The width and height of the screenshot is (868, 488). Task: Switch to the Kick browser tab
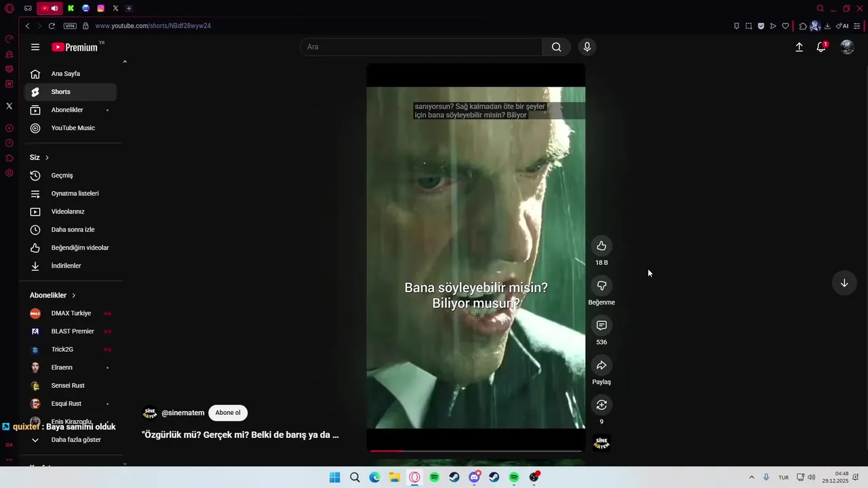coord(71,8)
